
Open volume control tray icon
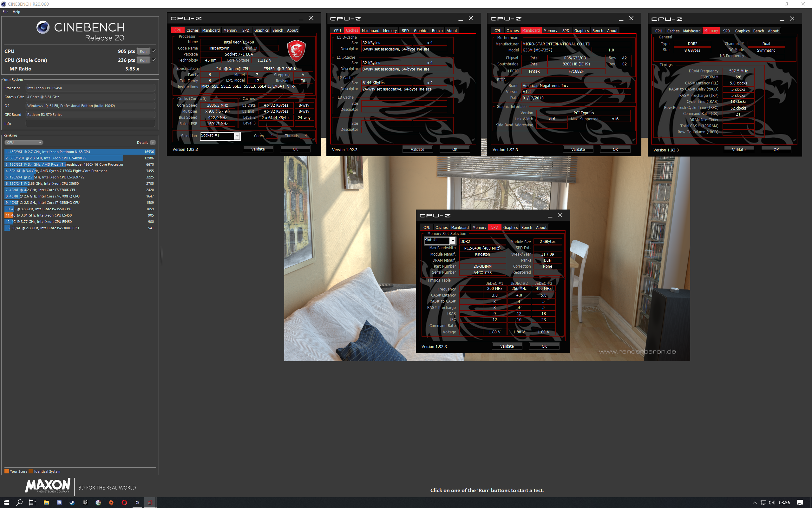(x=772, y=503)
